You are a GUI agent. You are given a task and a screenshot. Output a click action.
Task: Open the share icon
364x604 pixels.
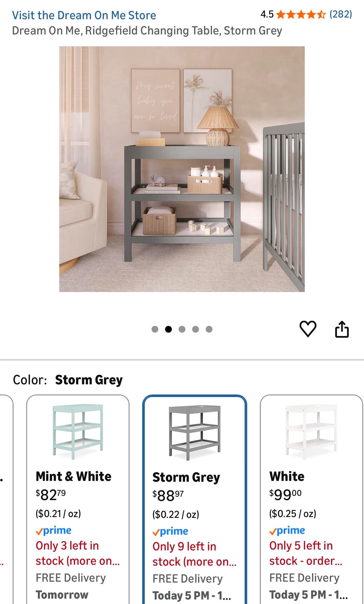click(342, 329)
